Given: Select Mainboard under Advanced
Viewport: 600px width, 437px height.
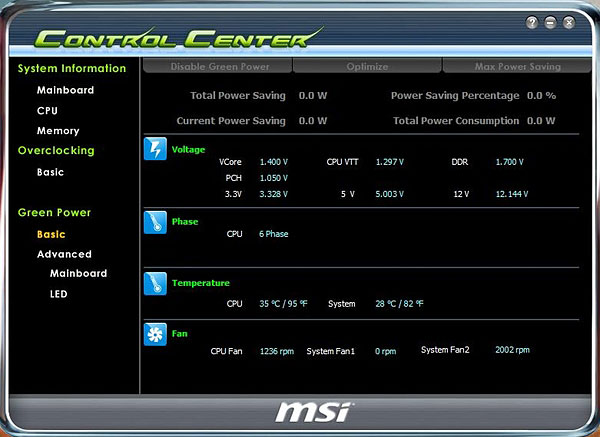Looking at the screenshot, I should point(78,273).
